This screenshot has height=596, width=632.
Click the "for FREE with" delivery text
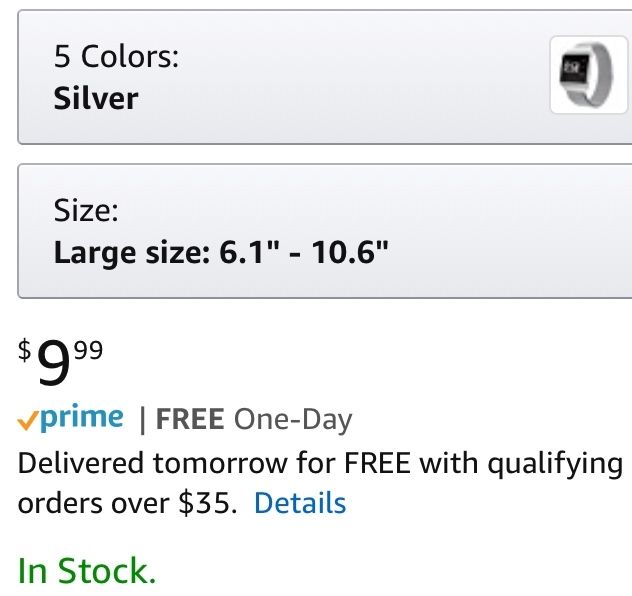[x=379, y=464]
